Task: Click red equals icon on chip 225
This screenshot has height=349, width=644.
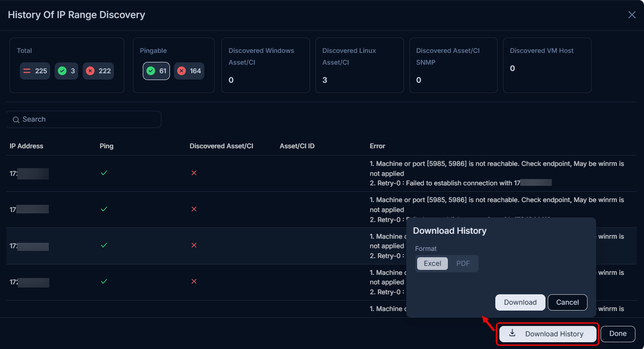Action: click(27, 71)
